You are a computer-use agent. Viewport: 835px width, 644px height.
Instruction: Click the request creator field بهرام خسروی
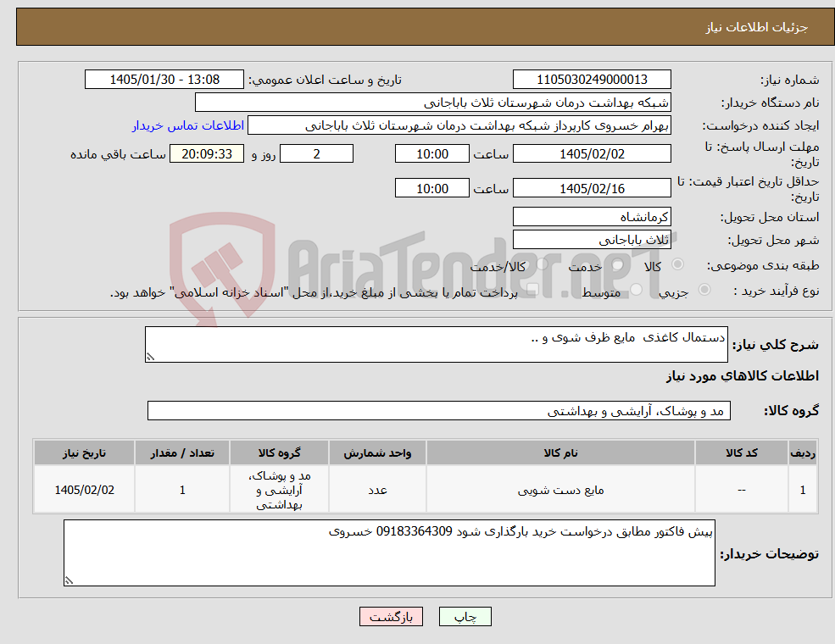[x=459, y=125]
